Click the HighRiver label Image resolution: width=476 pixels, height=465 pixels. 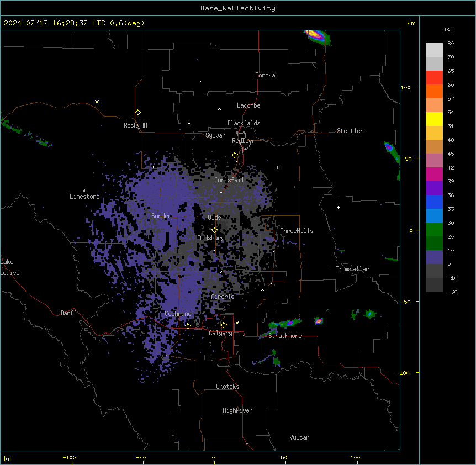(237, 410)
